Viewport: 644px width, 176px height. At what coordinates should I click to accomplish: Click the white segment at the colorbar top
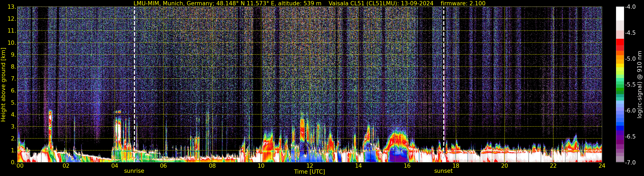[x=620, y=13]
